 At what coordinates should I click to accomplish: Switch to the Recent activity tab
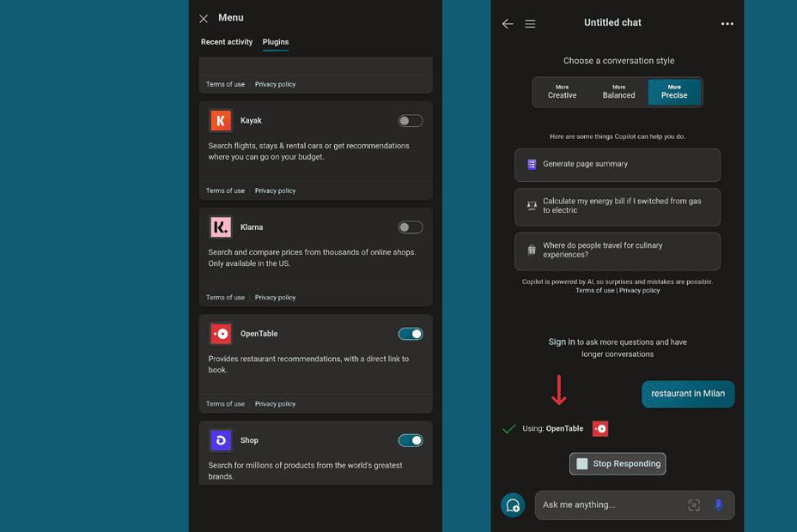pyautogui.click(x=226, y=41)
